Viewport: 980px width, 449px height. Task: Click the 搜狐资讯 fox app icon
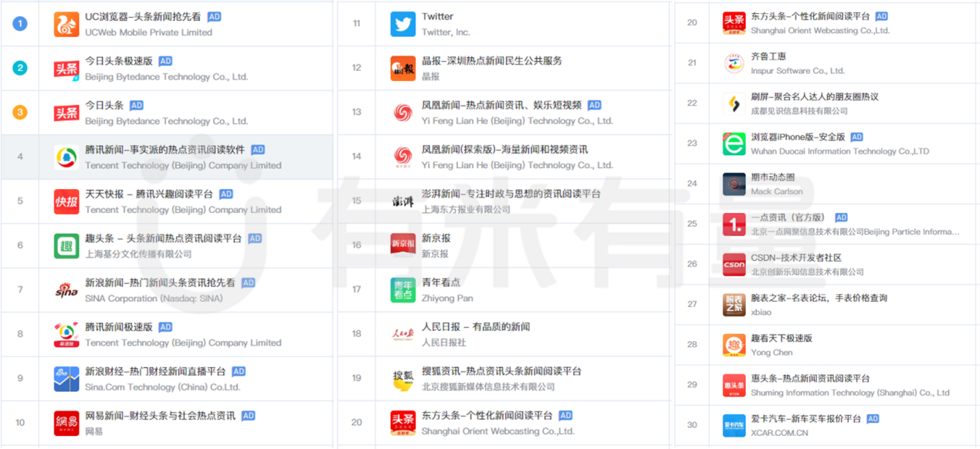[403, 379]
